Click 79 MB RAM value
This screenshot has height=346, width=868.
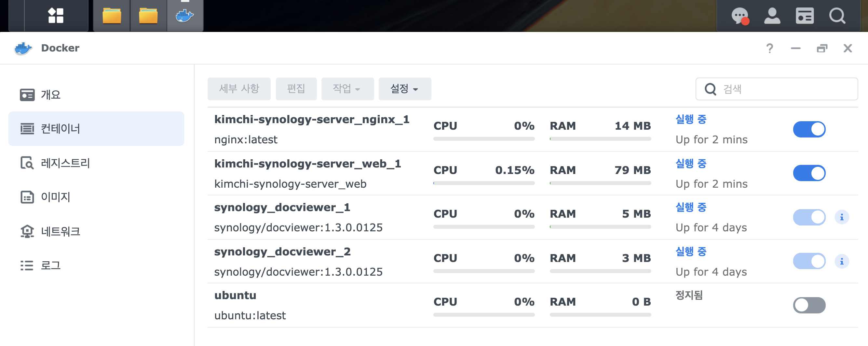(x=632, y=170)
